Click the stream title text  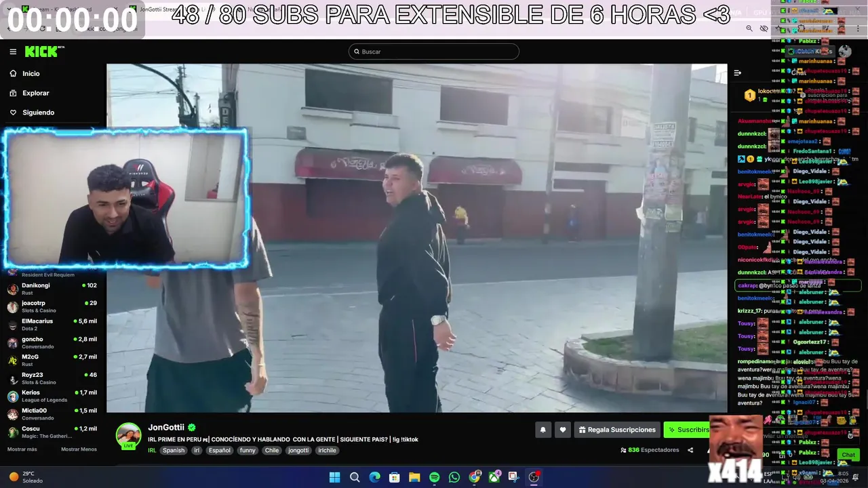pyautogui.click(x=283, y=439)
